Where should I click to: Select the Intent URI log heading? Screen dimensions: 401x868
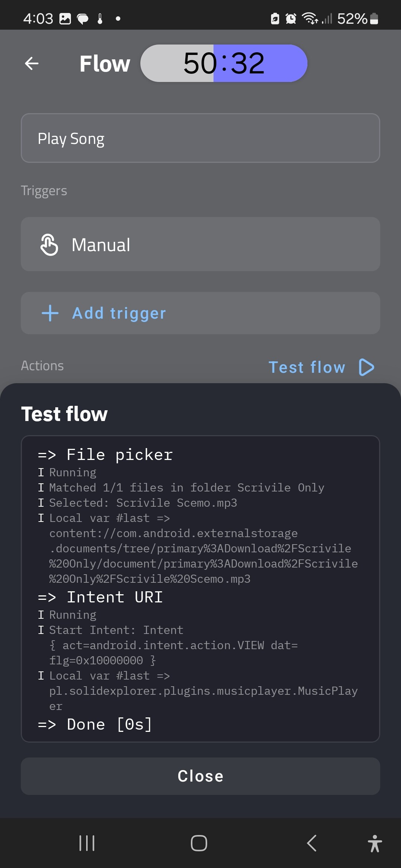(114, 597)
